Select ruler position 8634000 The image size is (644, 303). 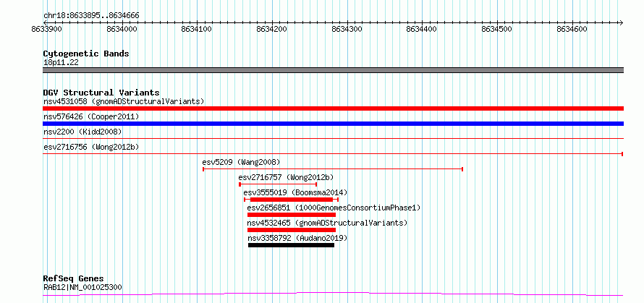[x=121, y=29]
